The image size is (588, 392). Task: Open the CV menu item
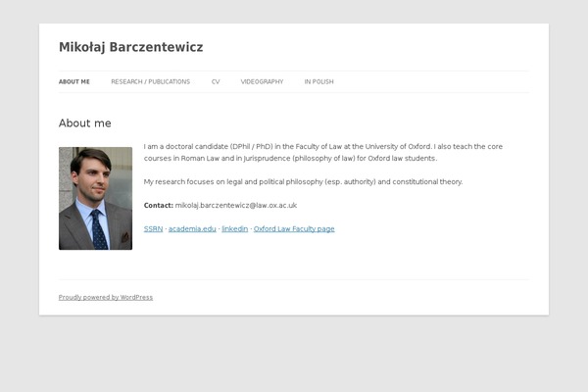pos(216,82)
